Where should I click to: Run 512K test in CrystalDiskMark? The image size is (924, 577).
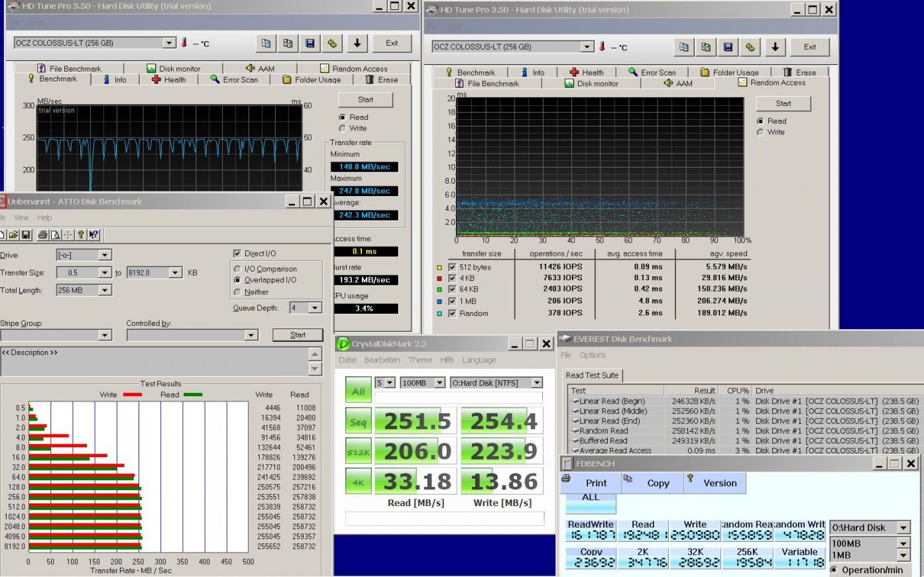(x=358, y=452)
